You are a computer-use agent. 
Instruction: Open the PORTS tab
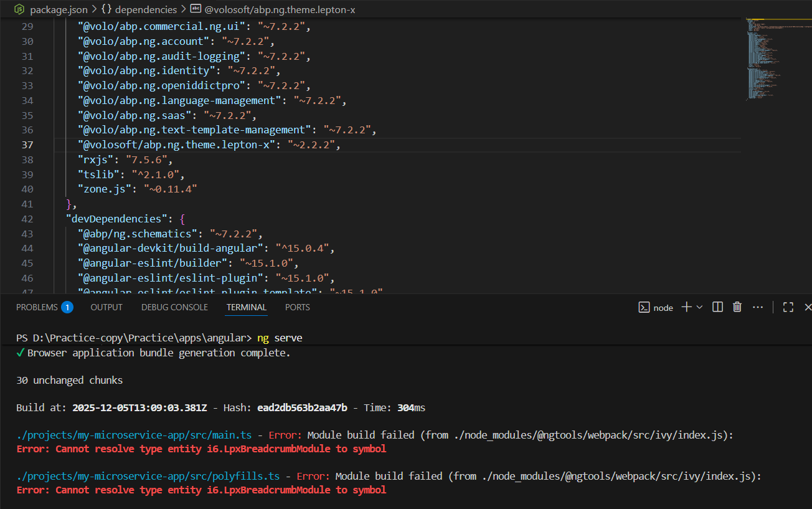(x=297, y=307)
